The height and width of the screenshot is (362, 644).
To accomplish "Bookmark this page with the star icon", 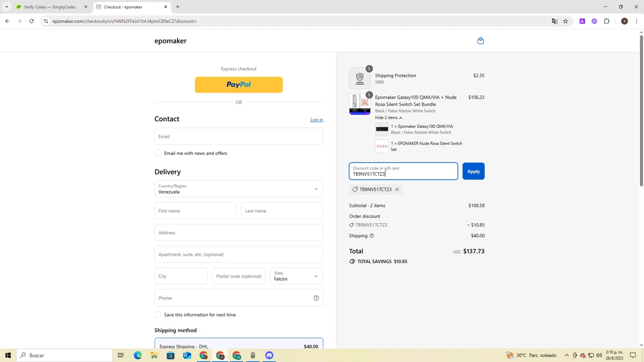I will click(565, 21).
